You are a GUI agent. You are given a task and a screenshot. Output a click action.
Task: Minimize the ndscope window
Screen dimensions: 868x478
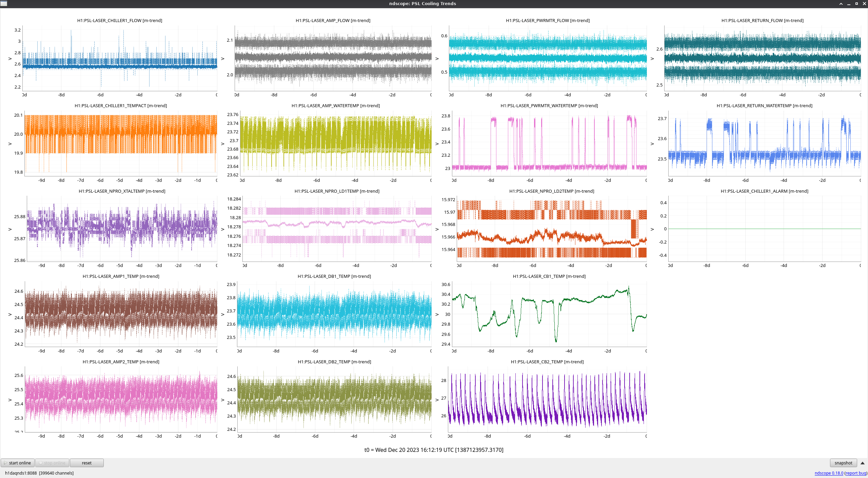[x=849, y=4]
